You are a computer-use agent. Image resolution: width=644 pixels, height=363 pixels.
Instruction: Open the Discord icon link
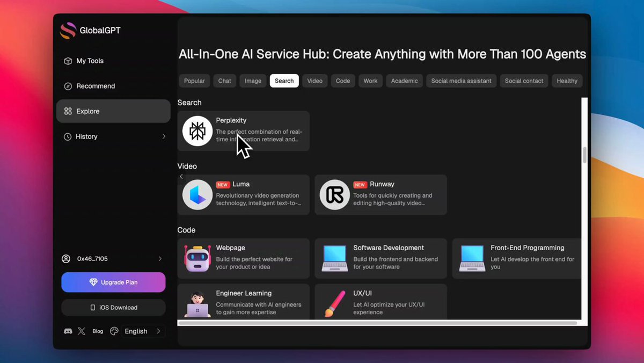pyautogui.click(x=68, y=331)
